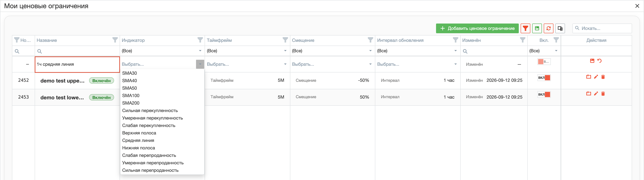This screenshot has height=180, width=644.
Task: Cancel the new row with the undo icon
Action: (x=599, y=61)
